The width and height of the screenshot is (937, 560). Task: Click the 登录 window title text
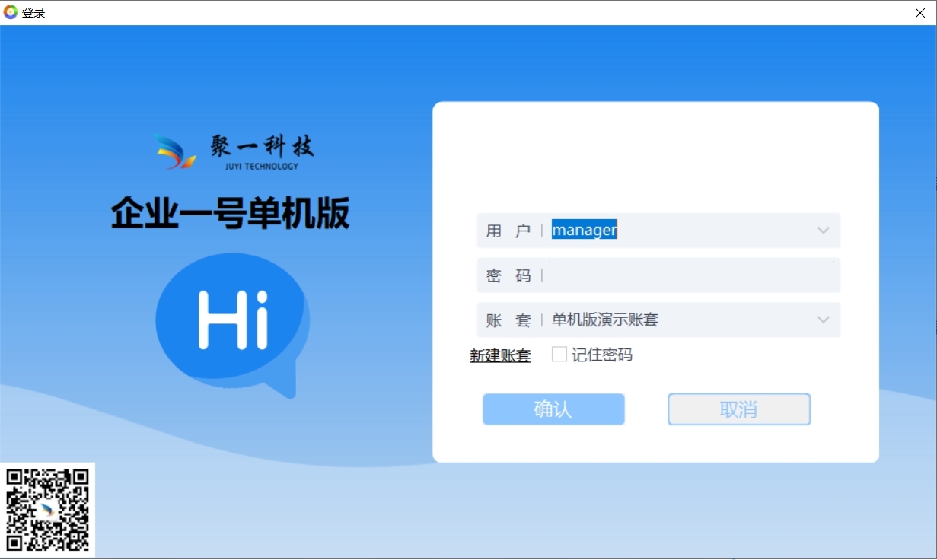tap(33, 12)
